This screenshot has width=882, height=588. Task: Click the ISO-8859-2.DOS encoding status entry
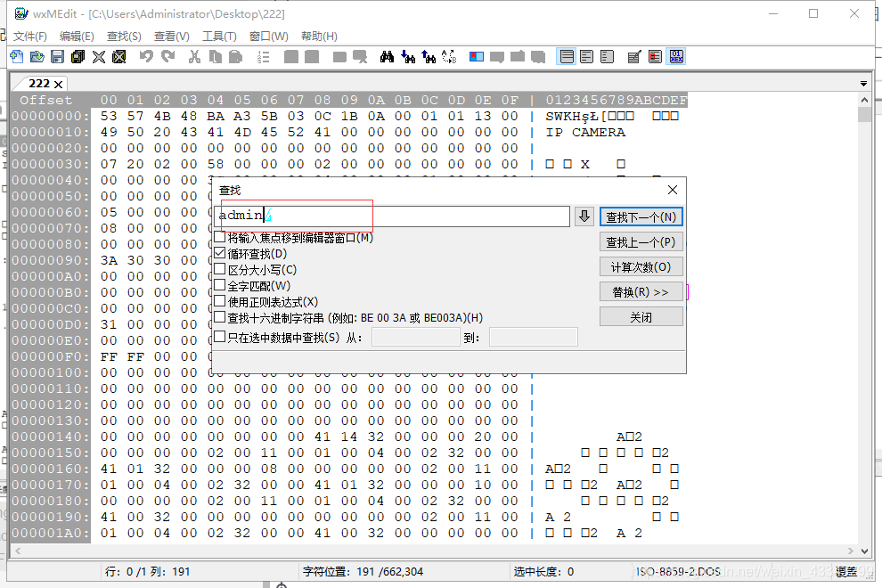(x=678, y=572)
